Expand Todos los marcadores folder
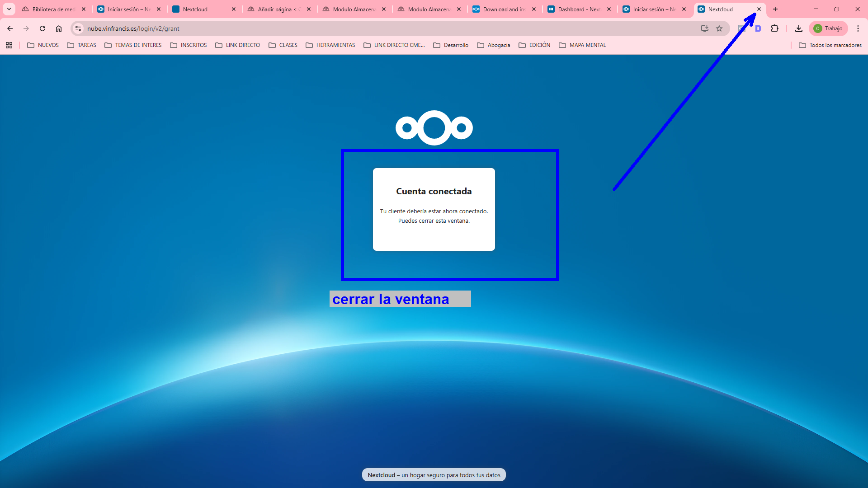Image resolution: width=868 pixels, height=488 pixels. pos(830,45)
